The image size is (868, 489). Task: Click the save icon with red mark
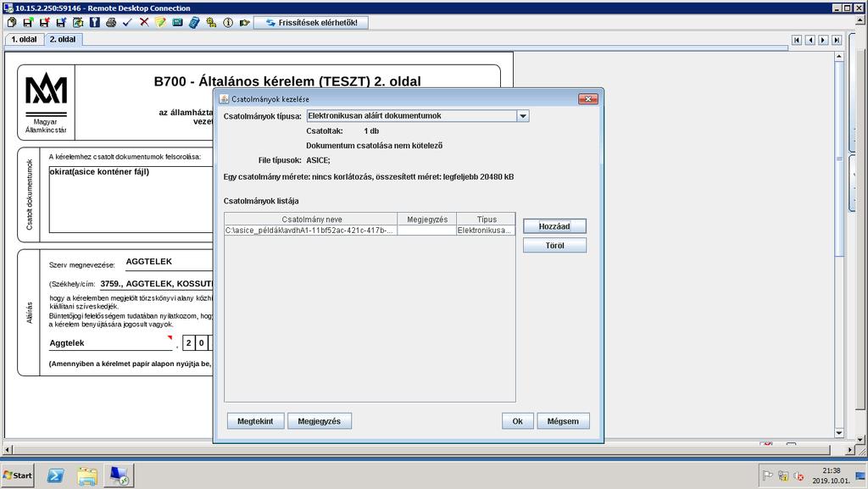pos(45,23)
